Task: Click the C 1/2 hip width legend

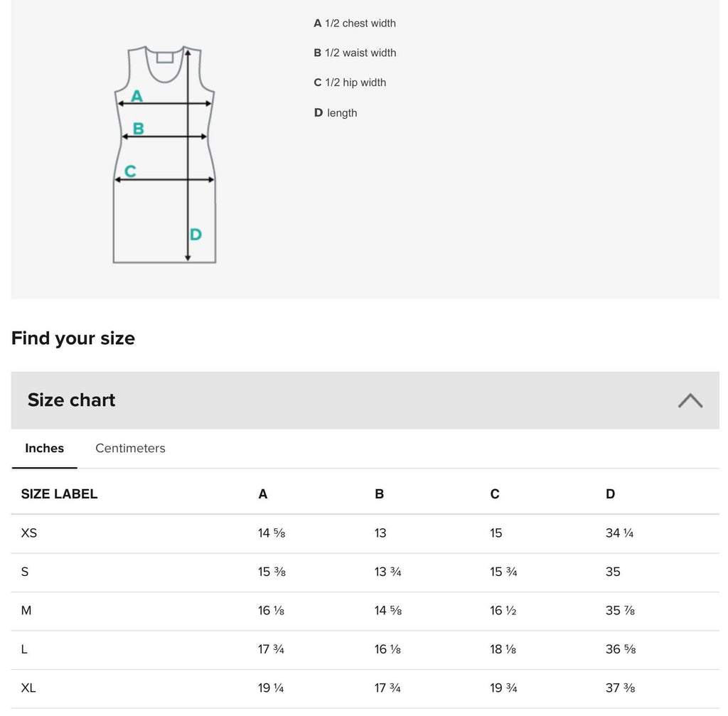Action: click(x=350, y=82)
